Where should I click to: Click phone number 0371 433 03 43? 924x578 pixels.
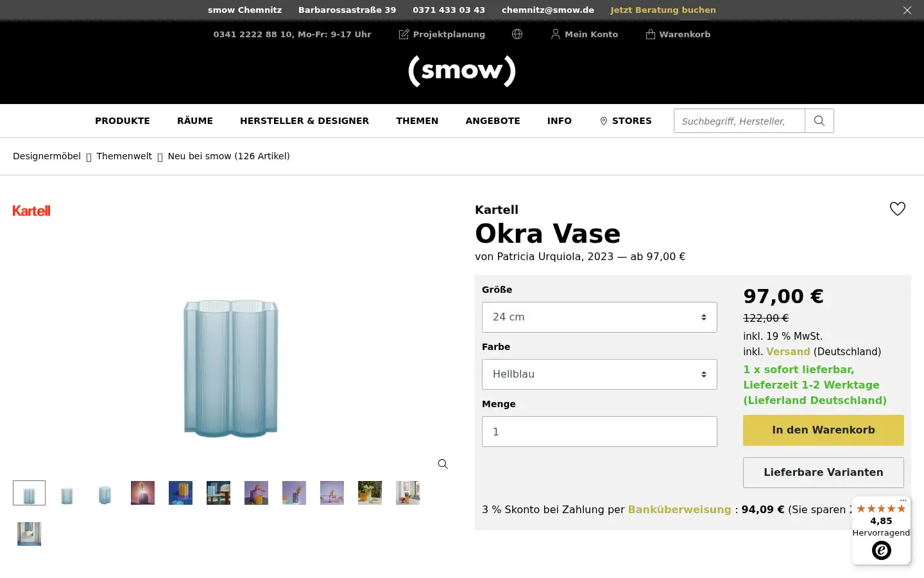pos(449,10)
